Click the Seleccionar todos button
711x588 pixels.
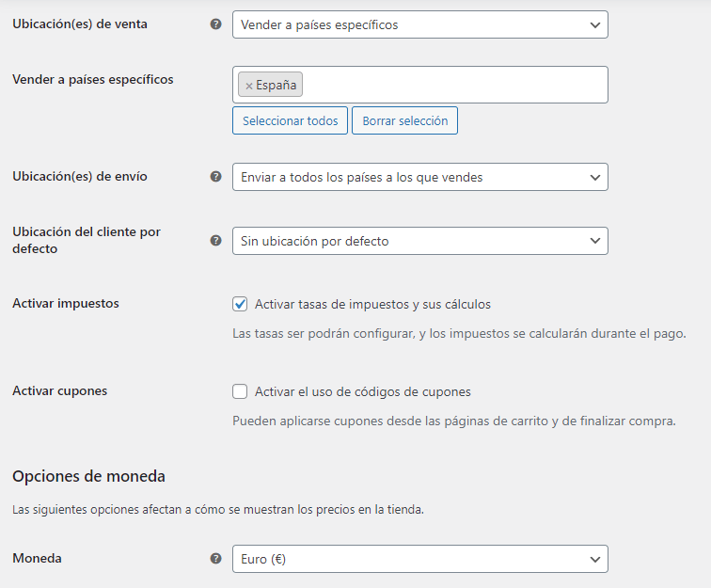pos(291,120)
